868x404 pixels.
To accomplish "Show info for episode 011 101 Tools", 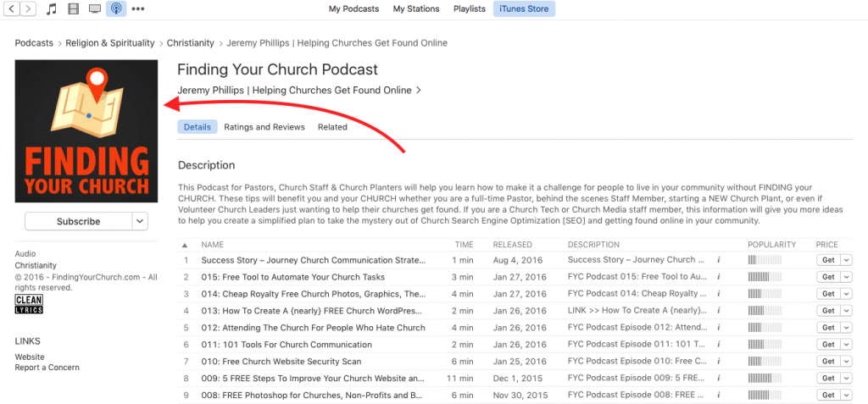I will click(x=719, y=344).
